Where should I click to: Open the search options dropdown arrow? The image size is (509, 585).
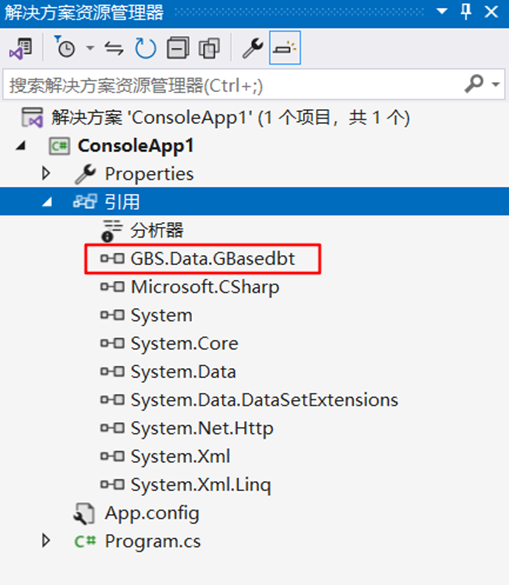coord(496,84)
